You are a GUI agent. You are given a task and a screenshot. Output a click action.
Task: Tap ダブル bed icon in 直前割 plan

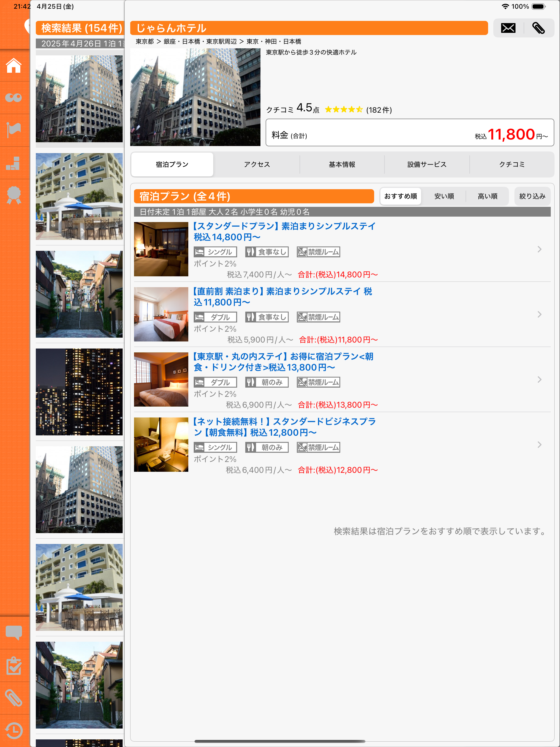click(x=215, y=317)
